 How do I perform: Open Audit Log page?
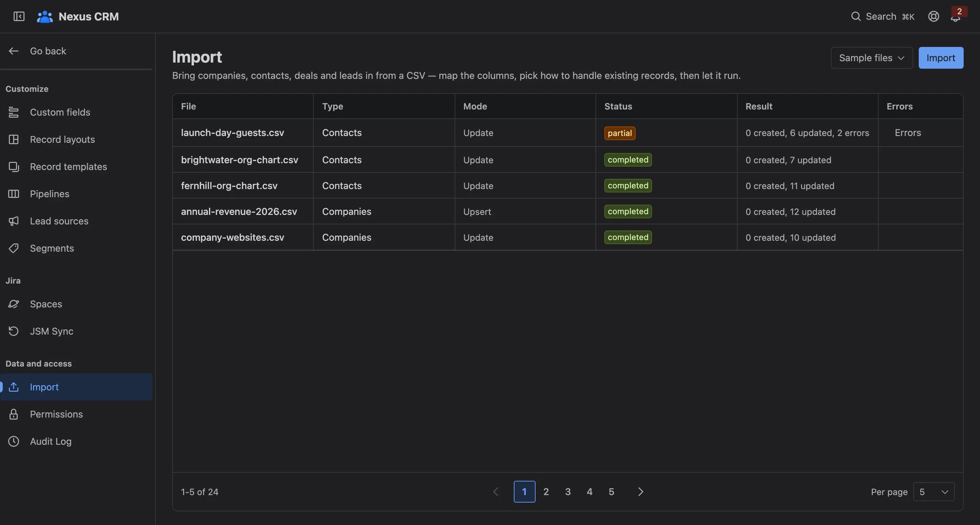coord(76,441)
